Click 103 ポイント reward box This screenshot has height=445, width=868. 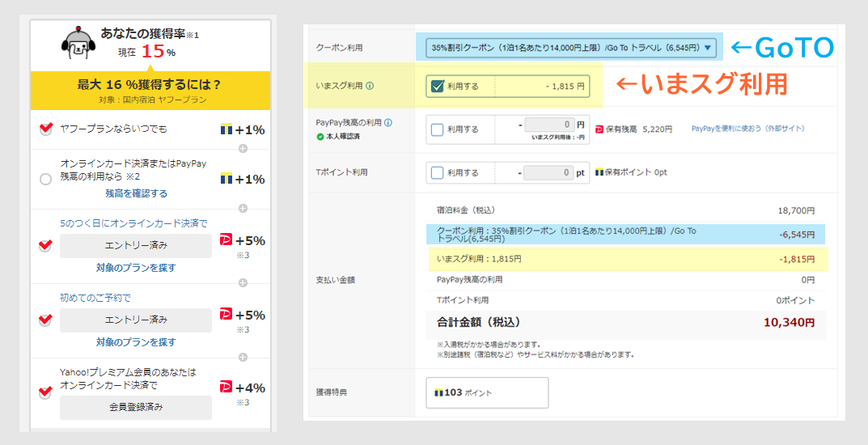point(487,393)
